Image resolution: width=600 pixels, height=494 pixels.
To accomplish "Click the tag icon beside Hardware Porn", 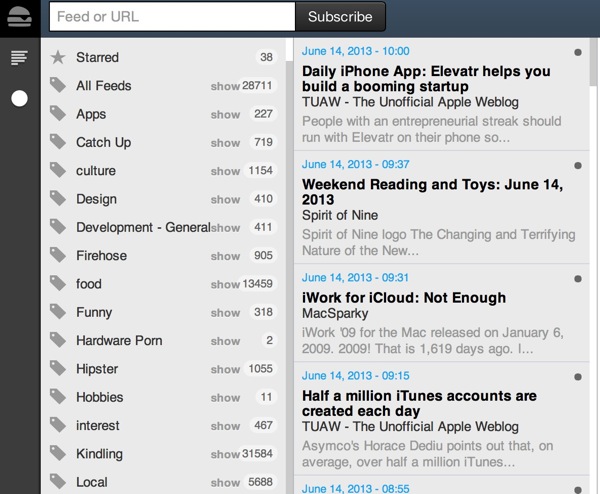I will tap(58, 340).
